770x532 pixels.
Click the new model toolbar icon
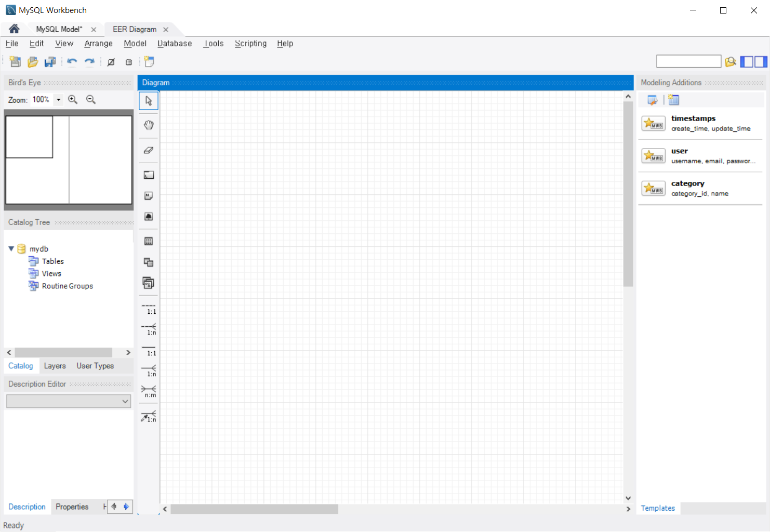(x=15, y=62)
